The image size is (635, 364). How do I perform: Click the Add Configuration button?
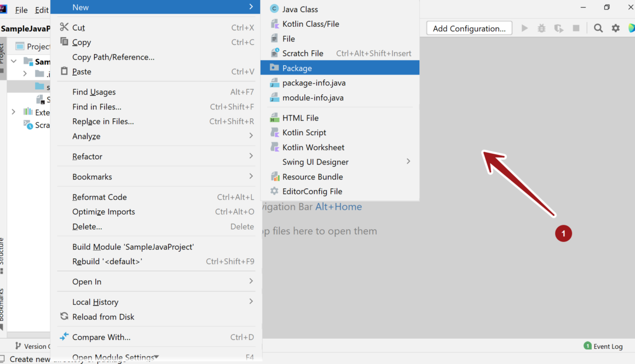click(x=469, y=28)
